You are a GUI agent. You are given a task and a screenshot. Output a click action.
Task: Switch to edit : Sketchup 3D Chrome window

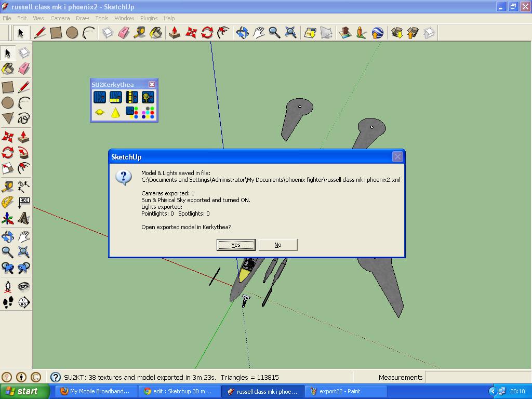(179, 391)
